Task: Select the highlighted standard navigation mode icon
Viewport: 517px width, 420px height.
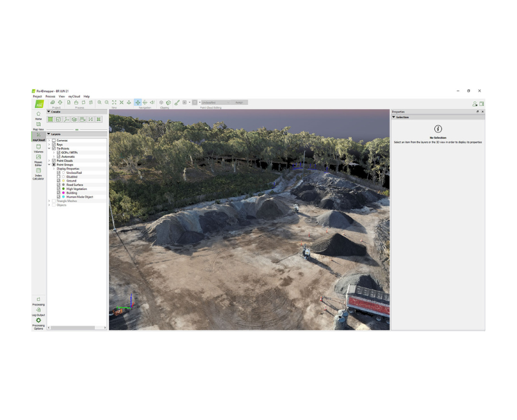Action: (x=138, y=103)
